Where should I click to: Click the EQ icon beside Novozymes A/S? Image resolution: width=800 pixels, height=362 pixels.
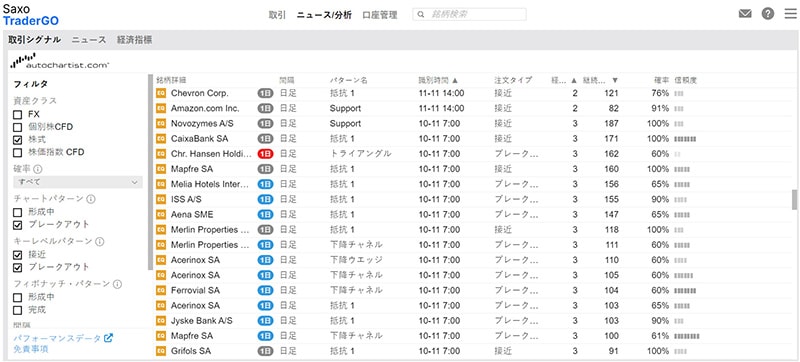pos(161,123)
